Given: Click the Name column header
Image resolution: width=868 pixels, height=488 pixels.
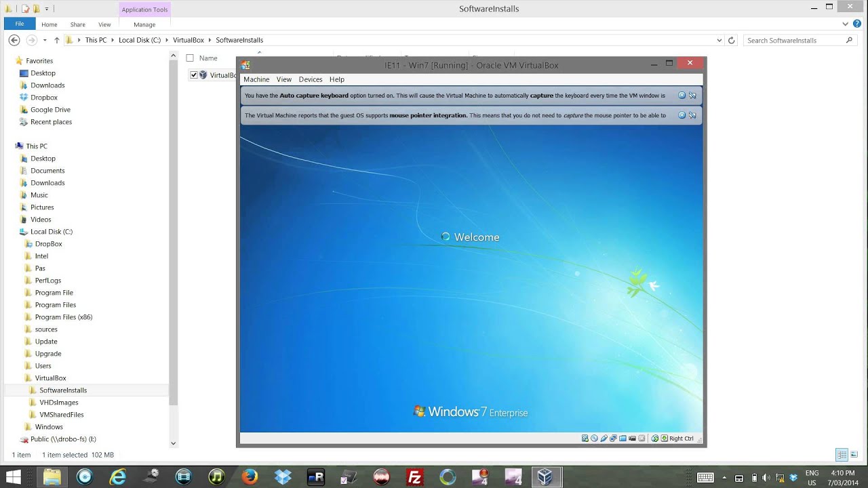Looking at the screenshot, I should (208, 58).
